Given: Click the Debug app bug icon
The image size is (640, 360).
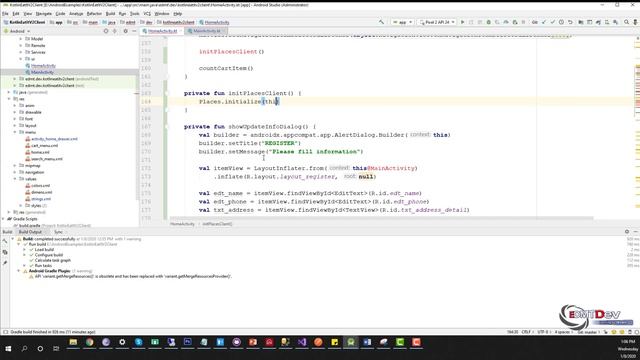Looking at the screenshot, I should tap(489, 22).
